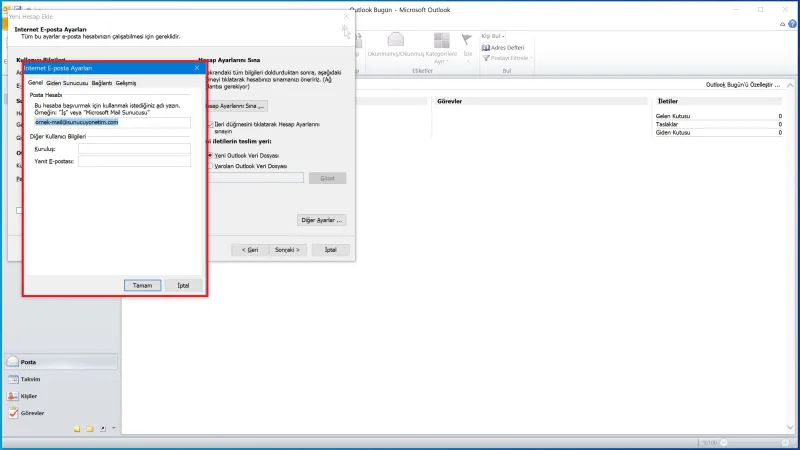The width and height of the screenshot is (800, 450).
Task: Toggle İleri düğmesini tıklatarak sınayın checkbox
Action: [x=210, y=124]
